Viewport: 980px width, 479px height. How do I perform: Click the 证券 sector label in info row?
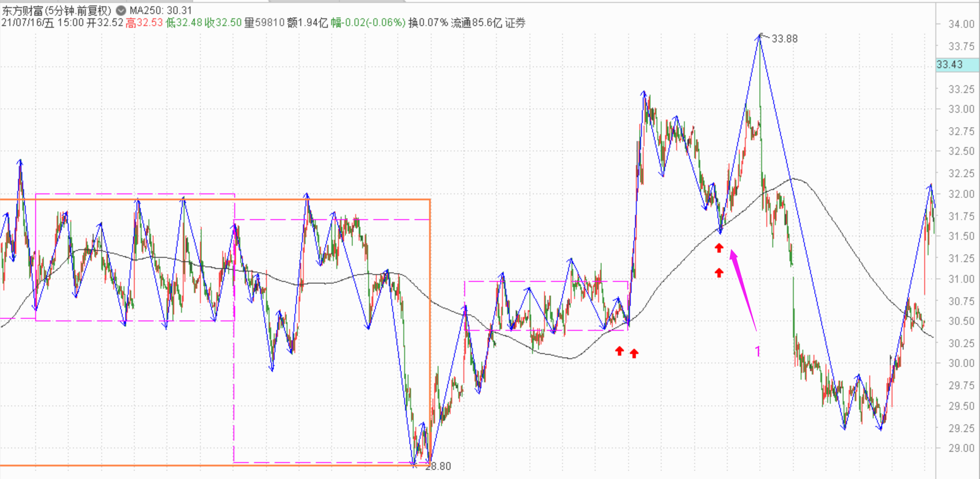(x=515, y=23)
